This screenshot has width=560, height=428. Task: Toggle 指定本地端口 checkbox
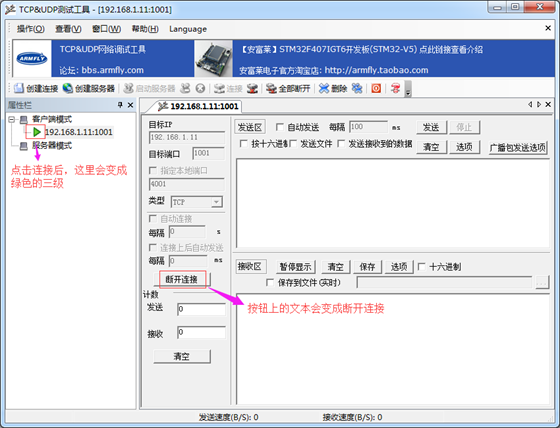152,170
